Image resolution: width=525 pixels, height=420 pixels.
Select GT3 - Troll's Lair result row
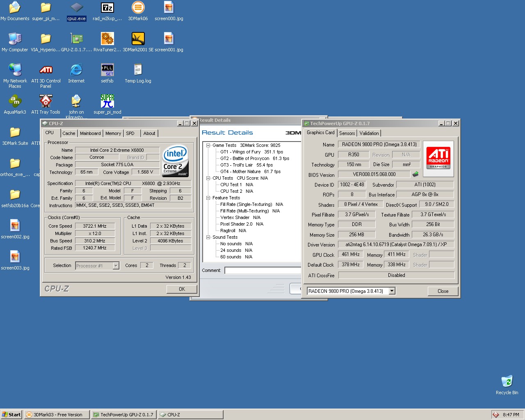[247, 165]
